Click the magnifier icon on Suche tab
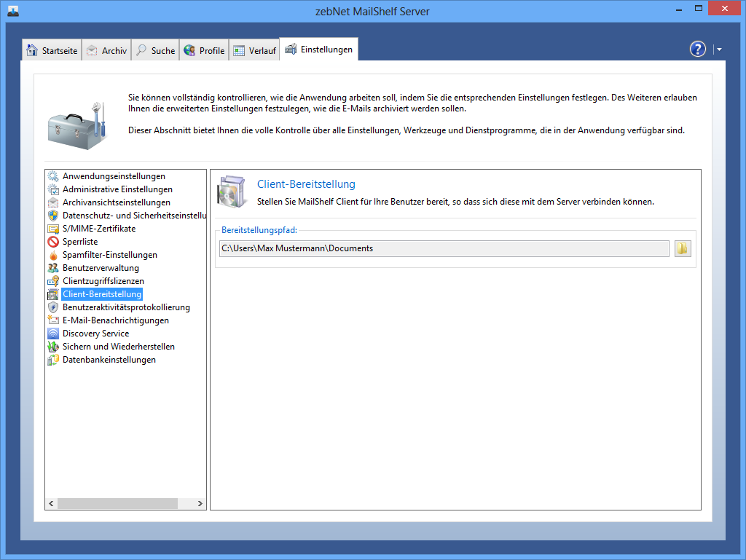 [141, 50]
